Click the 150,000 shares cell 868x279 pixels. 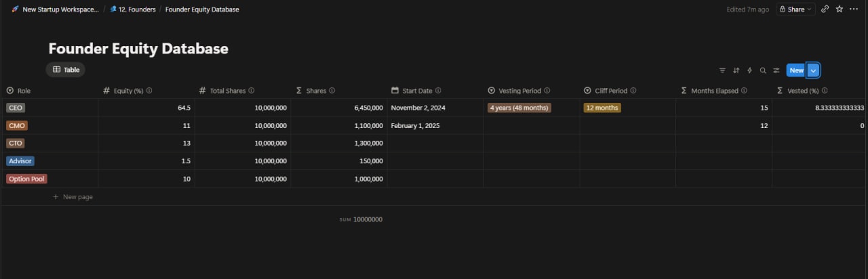click(339, 161)
